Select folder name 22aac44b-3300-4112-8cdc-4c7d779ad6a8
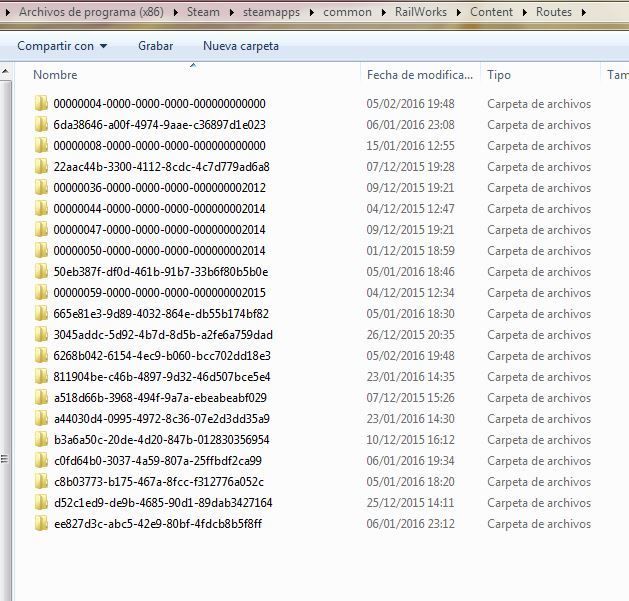629x601 pixels. click(x=161, y=167)
